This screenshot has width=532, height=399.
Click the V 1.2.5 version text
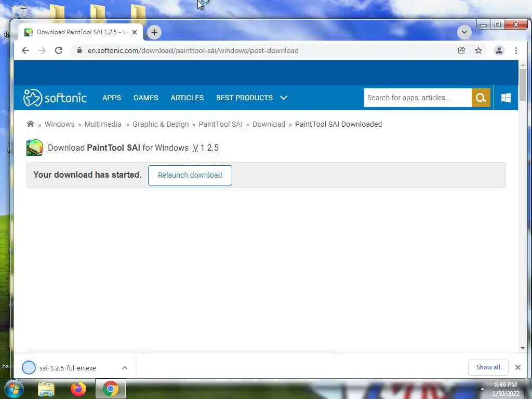pyautogui.click(x=206, y=148)
